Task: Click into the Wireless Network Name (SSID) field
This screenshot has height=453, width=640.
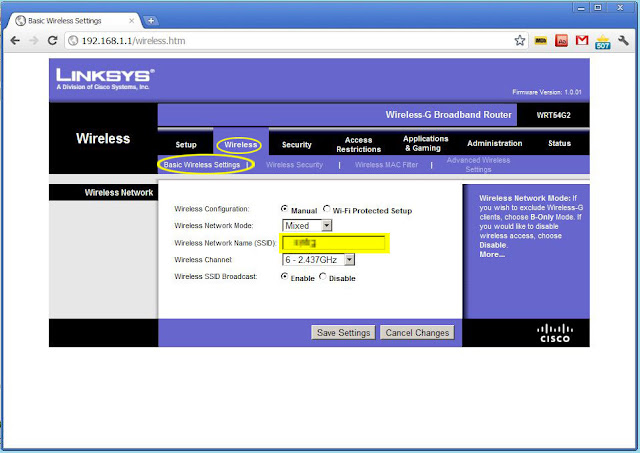Action: [333, 243]
